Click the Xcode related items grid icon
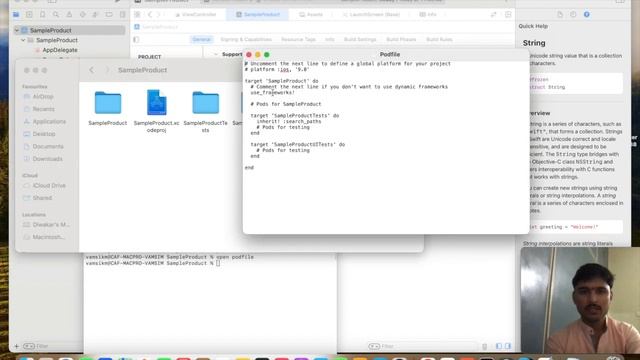The image size is (640, 360). (137, 15)
